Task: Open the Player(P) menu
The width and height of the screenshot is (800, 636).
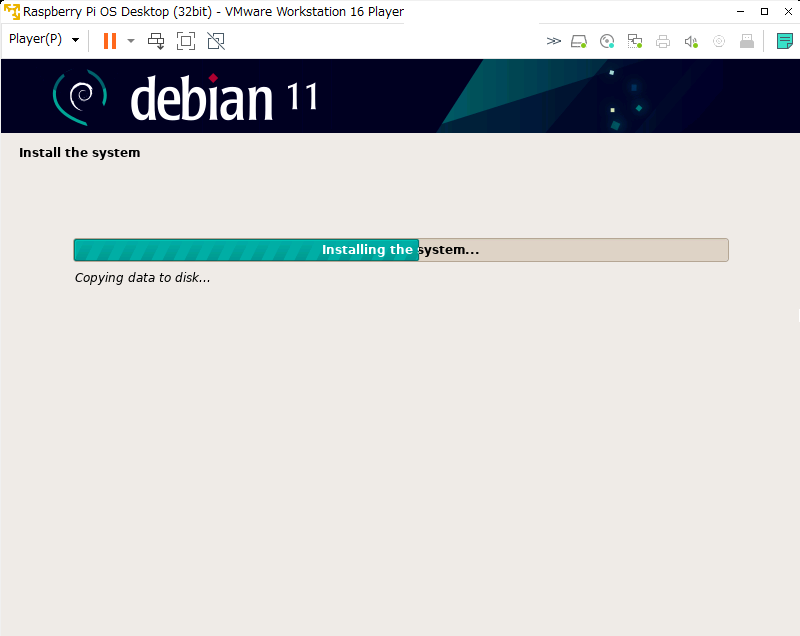Action: pos(44,39)
